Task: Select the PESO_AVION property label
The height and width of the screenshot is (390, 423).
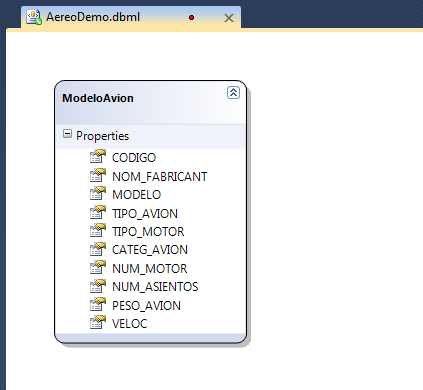Action: tap(146, 306)
